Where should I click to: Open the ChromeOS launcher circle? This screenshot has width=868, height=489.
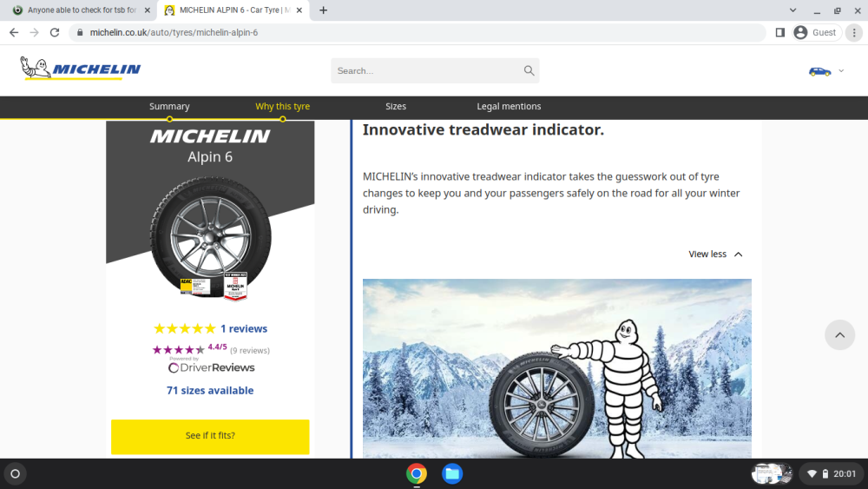(x=16, y=474)
